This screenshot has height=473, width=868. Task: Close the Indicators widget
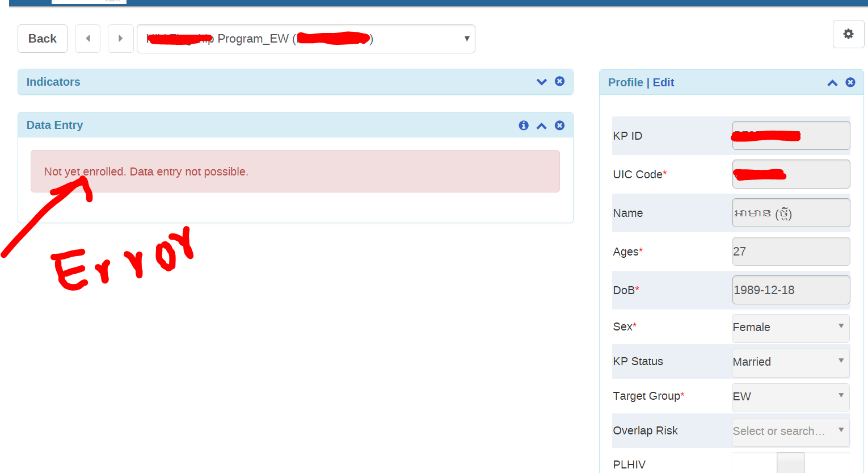point(559,81)
